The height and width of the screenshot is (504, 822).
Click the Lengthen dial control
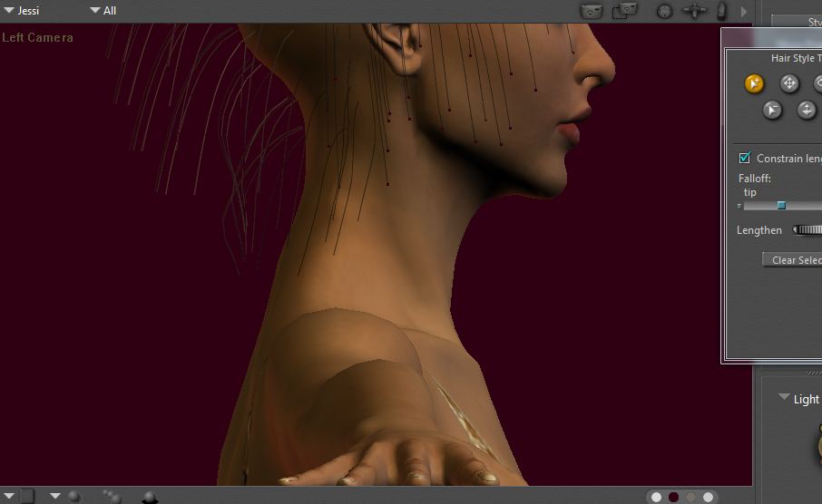(807, 230)
